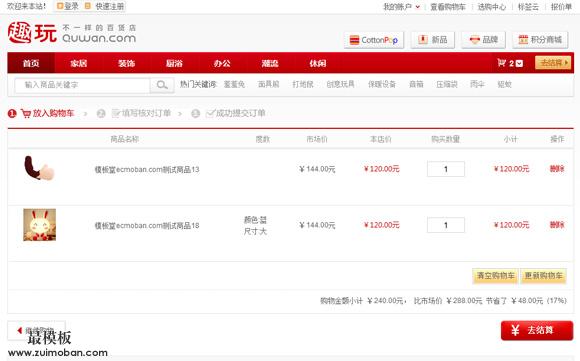580x361 pixels.
Task: Click the 成功提交订单 step checkmark icon
Action: [210, 113]
